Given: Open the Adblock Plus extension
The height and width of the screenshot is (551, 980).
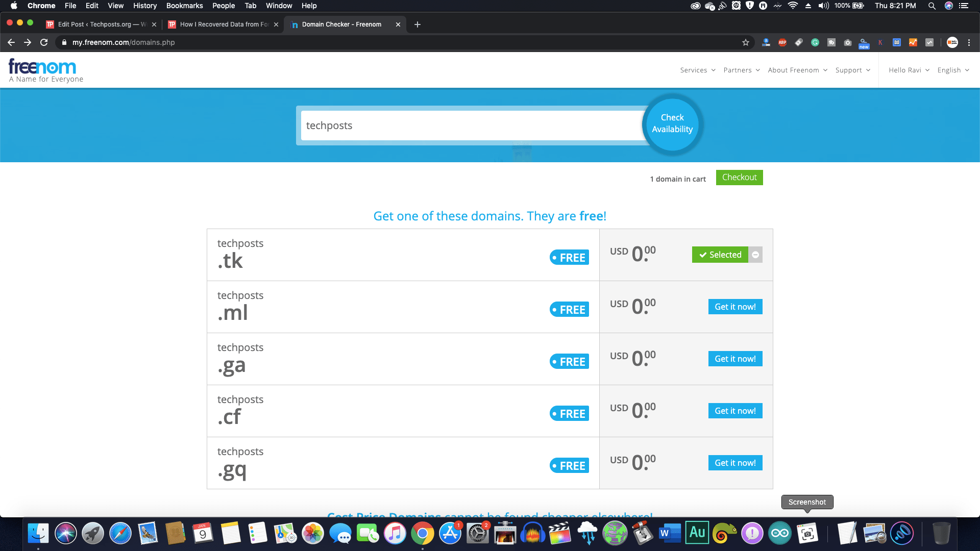Looking at the screenshot, I should point(782,42).
